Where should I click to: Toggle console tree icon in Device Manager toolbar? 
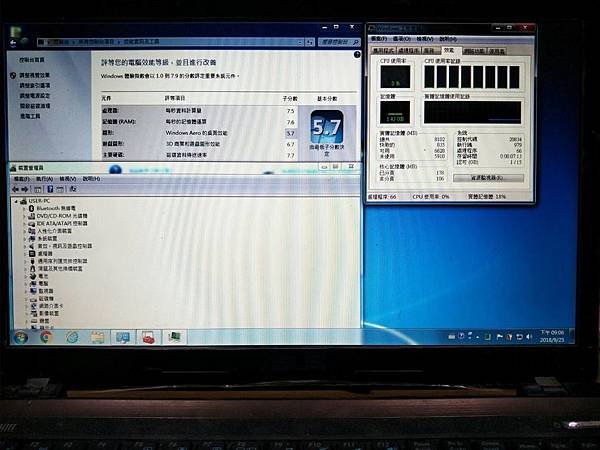(38, 189)
